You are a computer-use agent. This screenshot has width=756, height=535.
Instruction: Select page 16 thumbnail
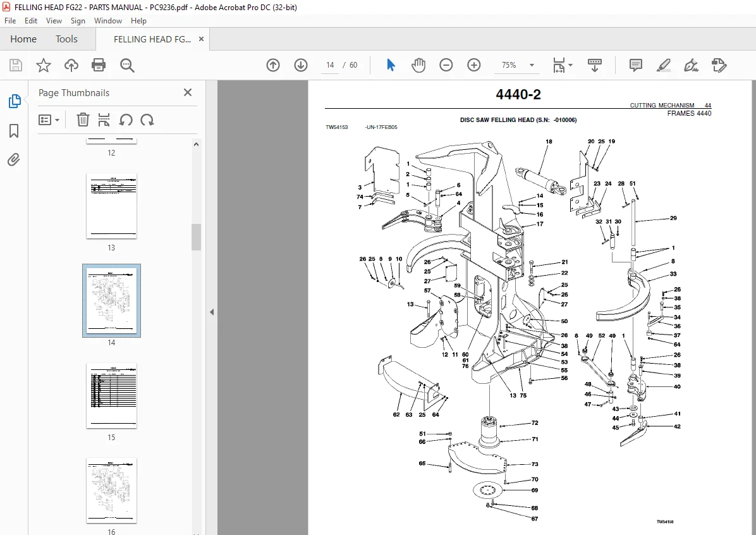[x=111, y=491]
